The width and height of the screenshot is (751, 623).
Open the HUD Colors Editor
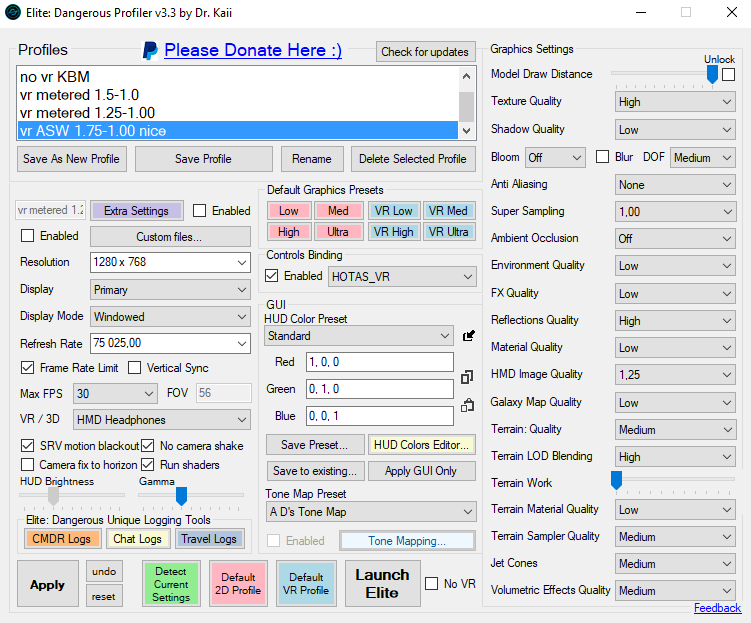tap(421, 445)
